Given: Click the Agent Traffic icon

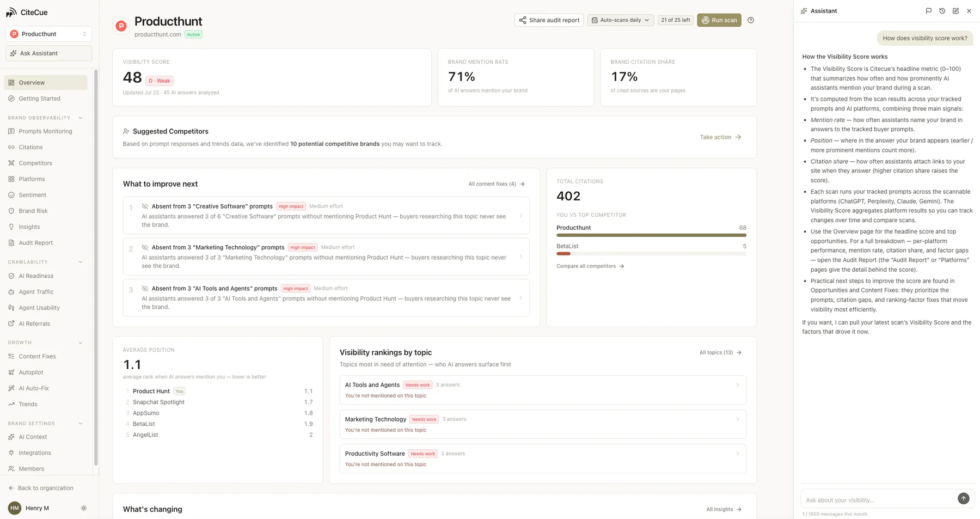Looking at the screenshot, I should click(11, 292).
